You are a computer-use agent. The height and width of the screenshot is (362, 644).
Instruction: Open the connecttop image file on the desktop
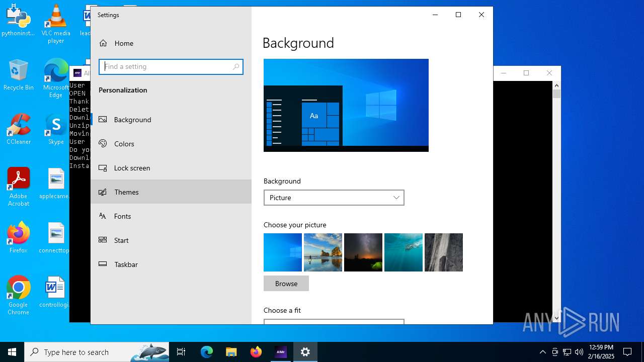coord(56,238)
